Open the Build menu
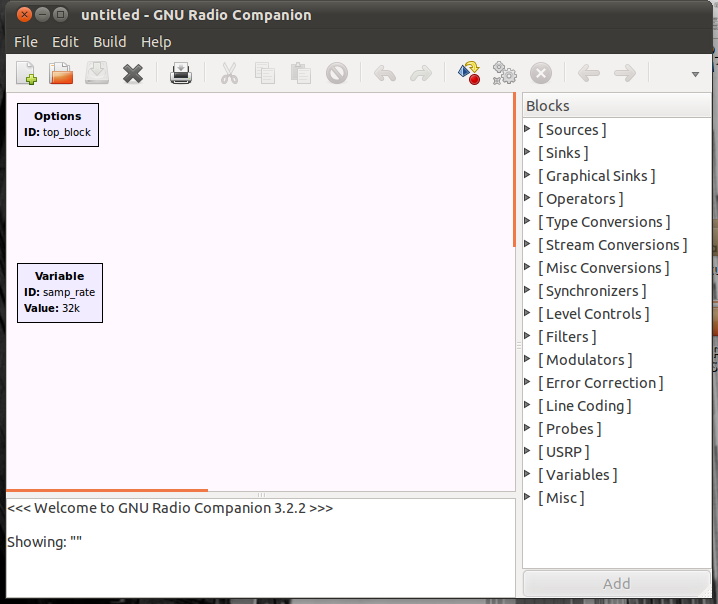 [109, 42]
